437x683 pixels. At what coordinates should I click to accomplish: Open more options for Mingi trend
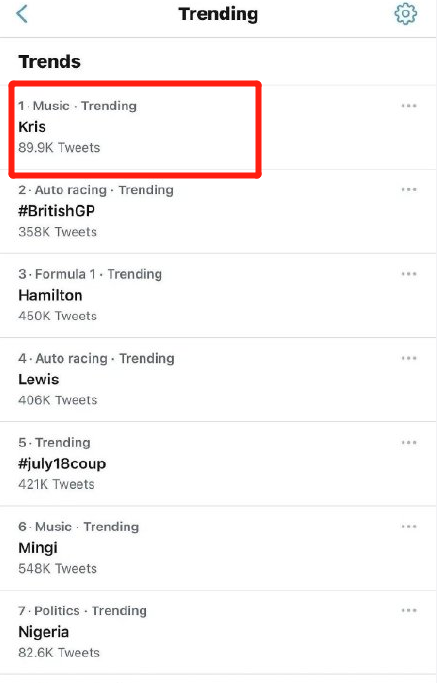coord(409,527)
